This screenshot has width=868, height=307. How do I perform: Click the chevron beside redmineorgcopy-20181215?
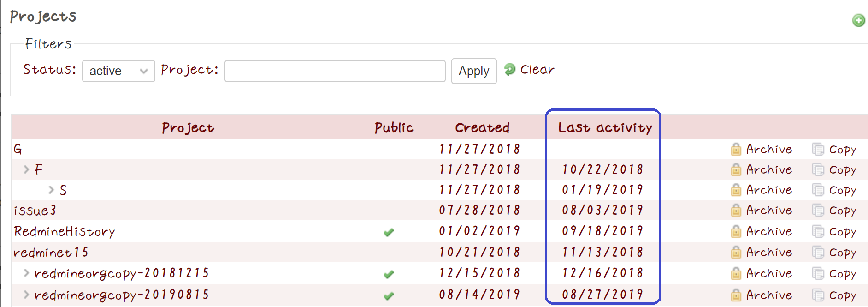pos(26,273)
